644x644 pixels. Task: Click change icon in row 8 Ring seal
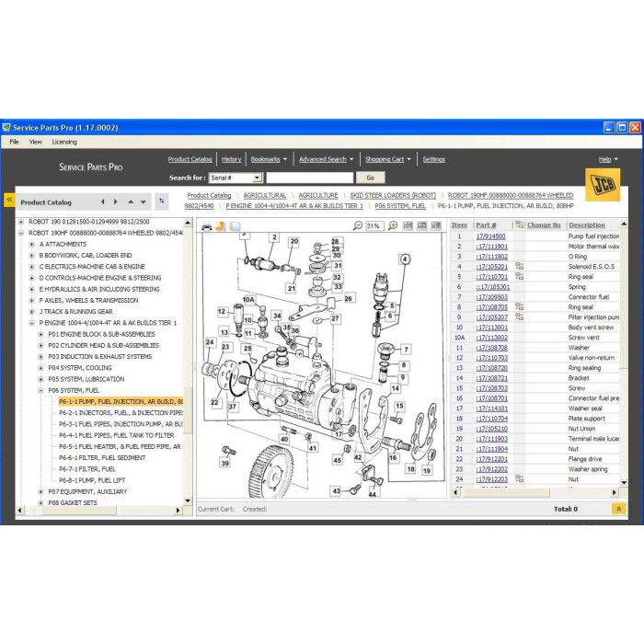click(x=519, y=306)
